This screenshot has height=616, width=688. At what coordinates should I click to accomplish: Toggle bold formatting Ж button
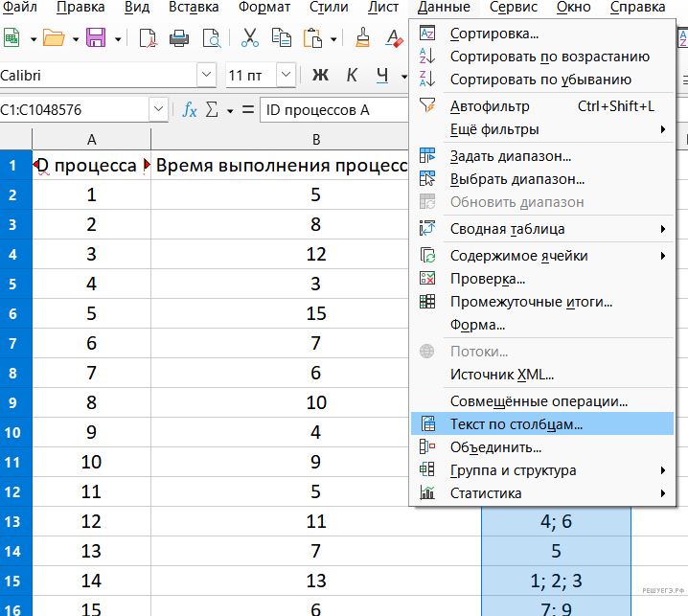[x=321, y=75]
